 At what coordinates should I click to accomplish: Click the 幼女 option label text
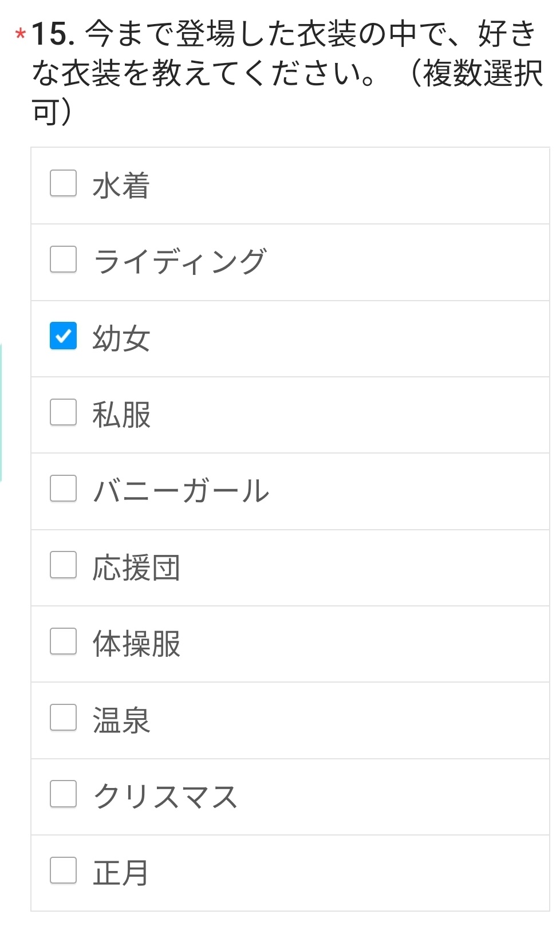pyautogui.click(x=121, y=338)
